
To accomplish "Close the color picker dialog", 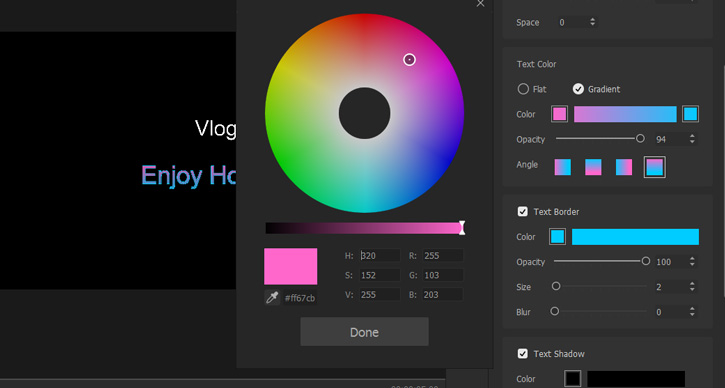I will click(x=480, y=4).
